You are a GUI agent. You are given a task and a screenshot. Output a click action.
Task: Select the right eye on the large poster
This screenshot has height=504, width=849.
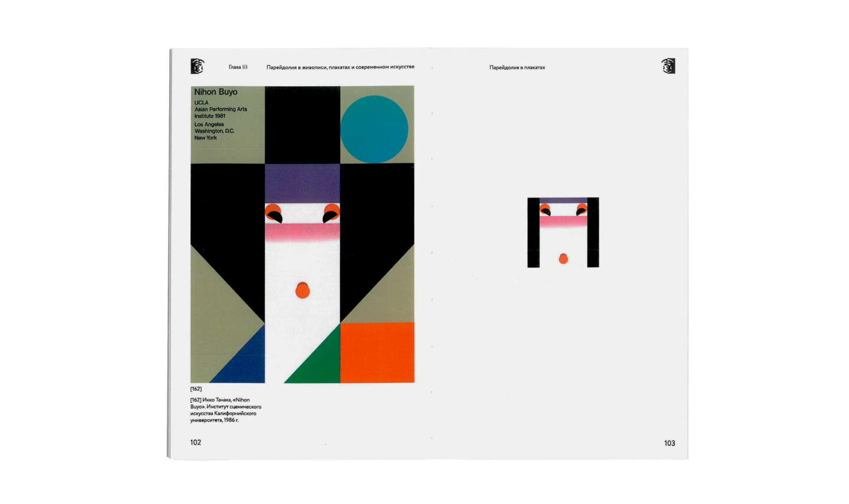pyautogui.click(x=331, y=213)
